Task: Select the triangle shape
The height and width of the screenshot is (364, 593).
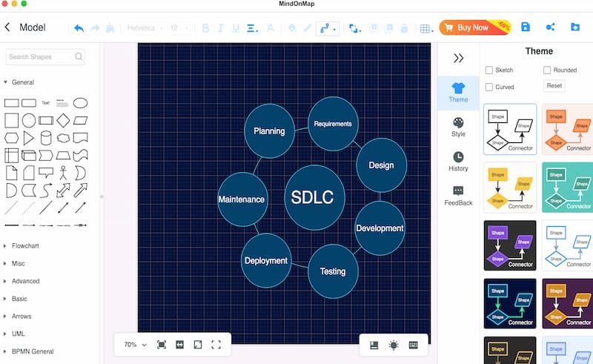Action: point(28,138)
